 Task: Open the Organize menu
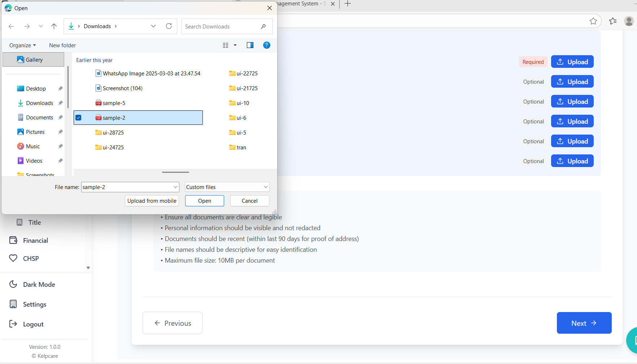[22, 45]
